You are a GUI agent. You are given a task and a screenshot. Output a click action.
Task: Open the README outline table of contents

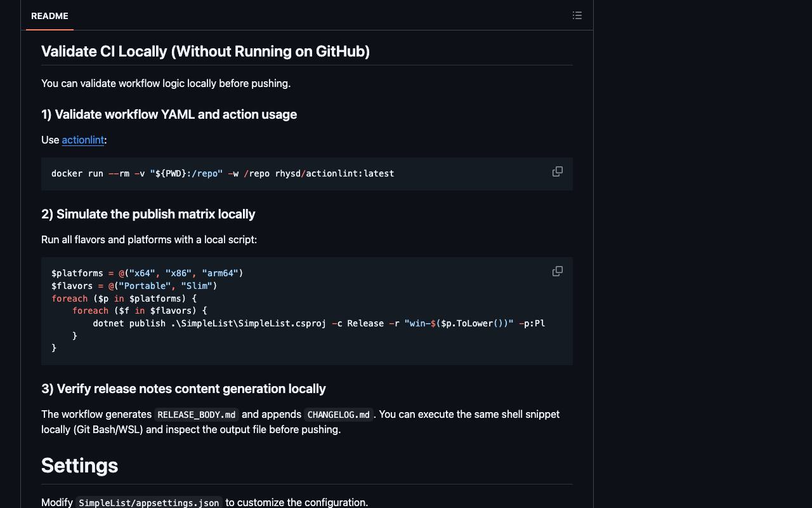[x=577, y=15]
